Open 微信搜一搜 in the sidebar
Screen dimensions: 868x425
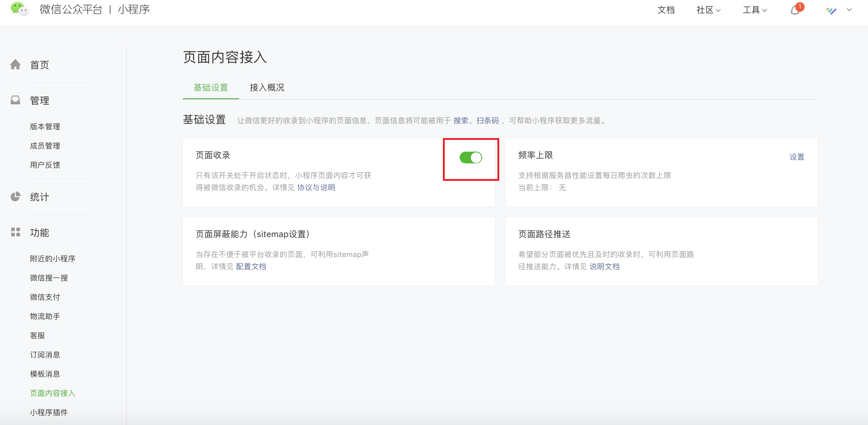[x=49, y=278]
